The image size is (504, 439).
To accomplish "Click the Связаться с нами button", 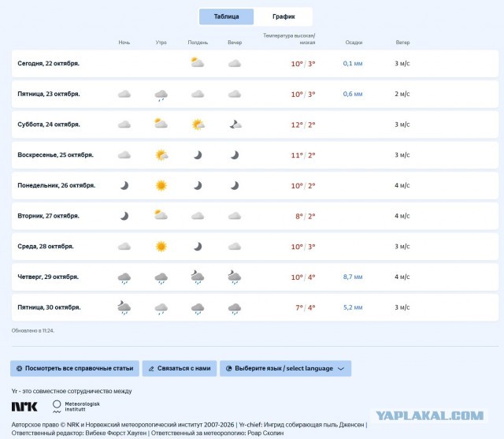I will [180, 368].
